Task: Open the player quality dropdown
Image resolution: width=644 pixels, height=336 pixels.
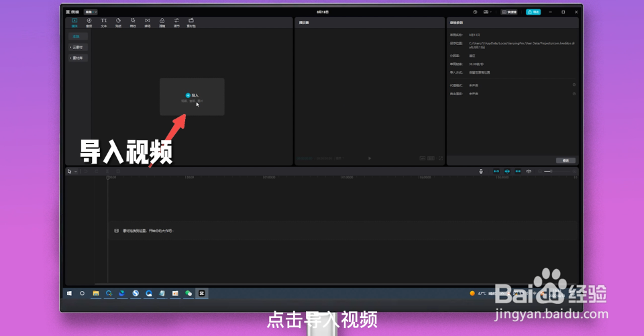Action: [340, 158]
